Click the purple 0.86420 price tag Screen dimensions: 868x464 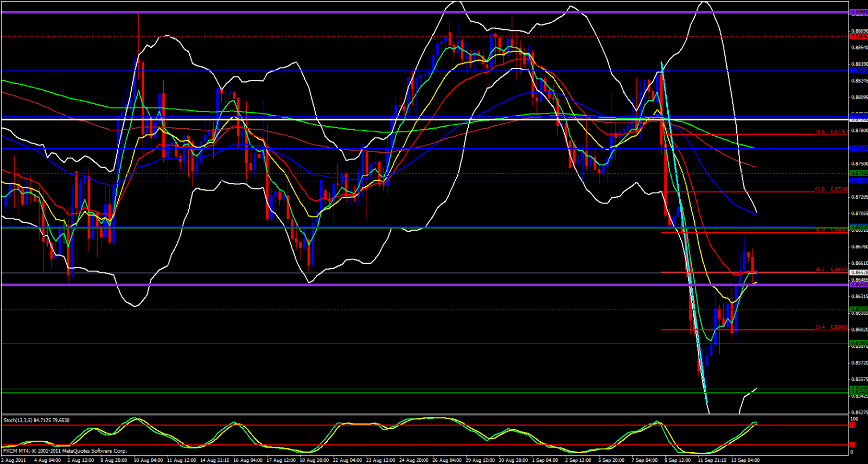pyautogui.click(x=858, y=284)
